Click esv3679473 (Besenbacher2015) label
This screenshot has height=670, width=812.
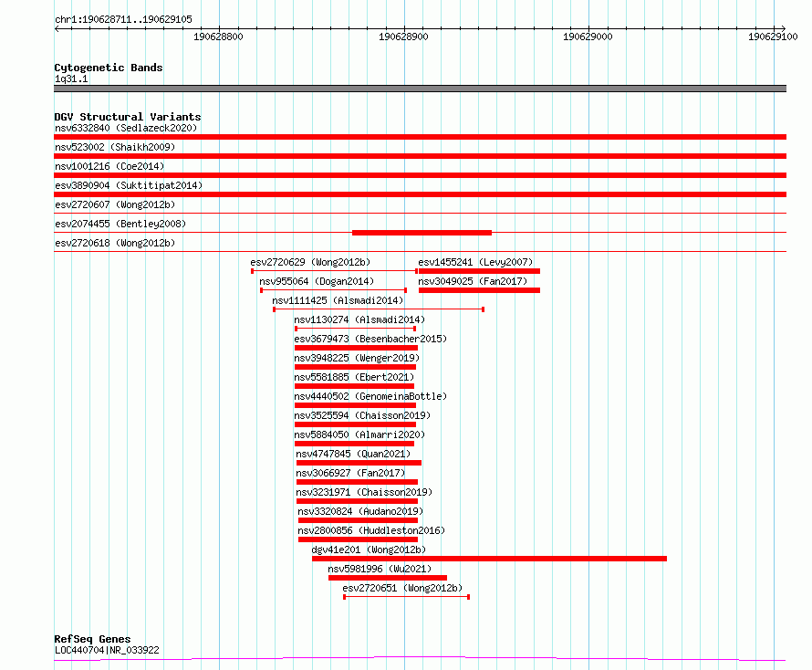coord(370,339)
